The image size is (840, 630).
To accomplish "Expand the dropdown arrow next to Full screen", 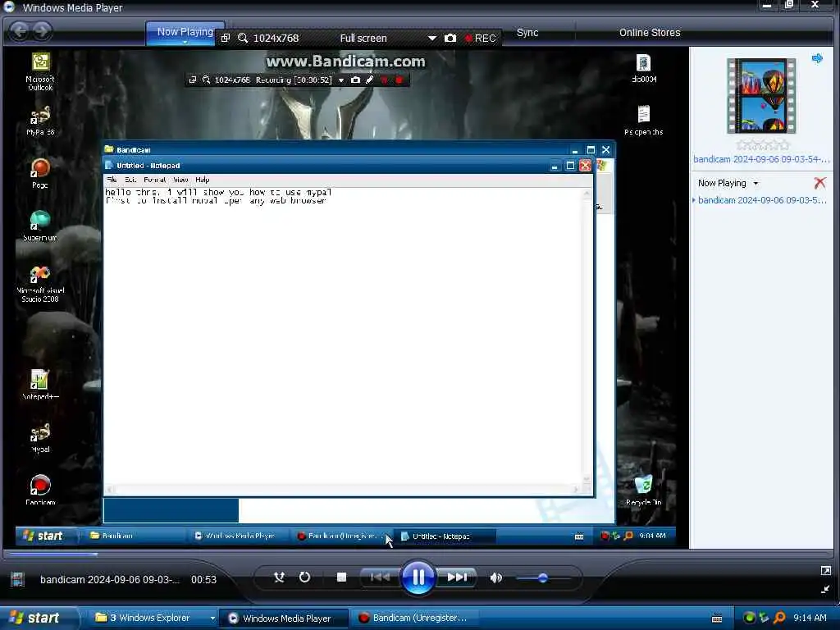I will [431, 38].
